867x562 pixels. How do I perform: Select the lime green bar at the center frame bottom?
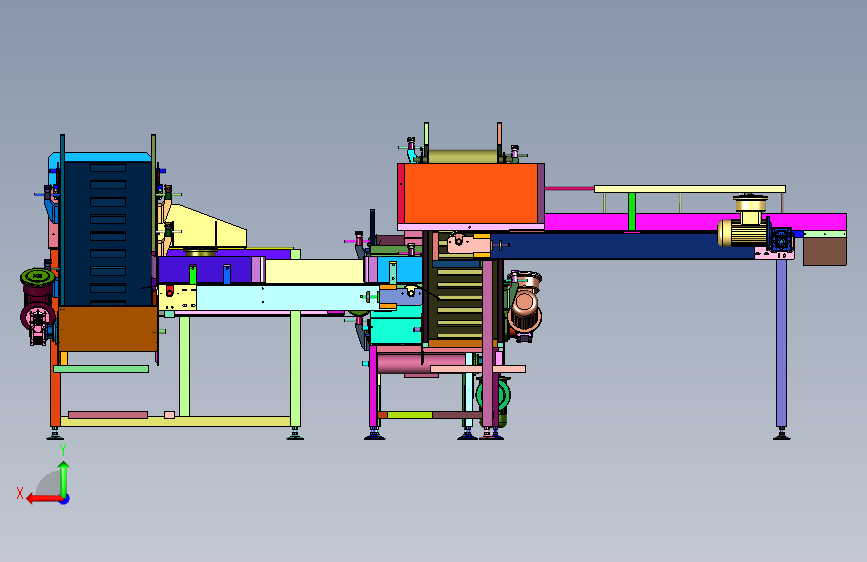tap(410, 415)
